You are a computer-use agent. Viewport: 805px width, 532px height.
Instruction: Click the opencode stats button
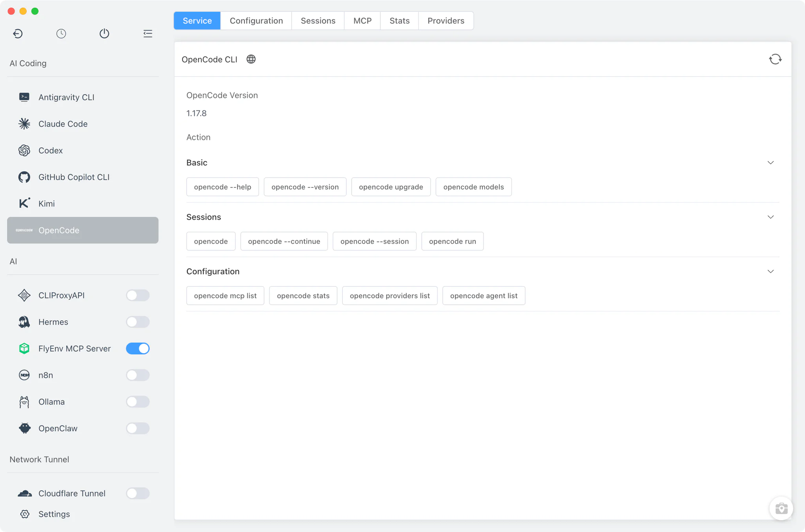point(303,295)
